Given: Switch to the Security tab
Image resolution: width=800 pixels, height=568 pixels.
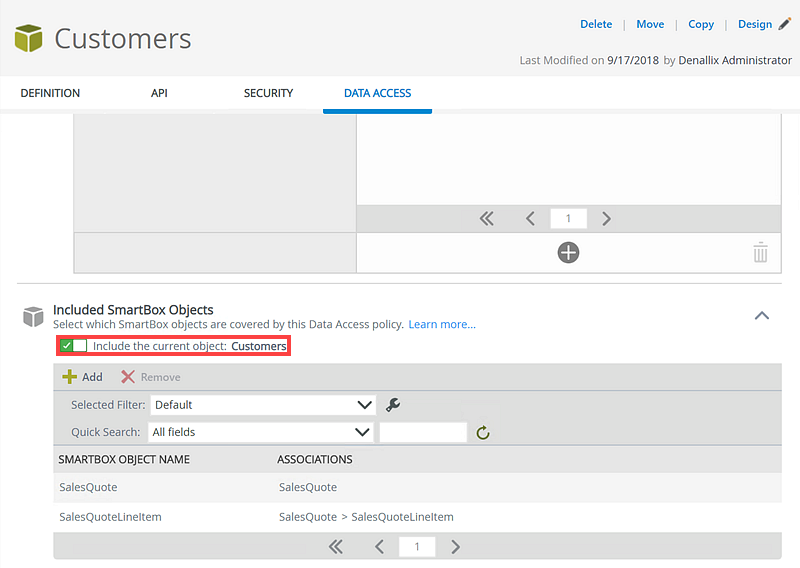Looking at the screenshot, I should tap(268, 93).
